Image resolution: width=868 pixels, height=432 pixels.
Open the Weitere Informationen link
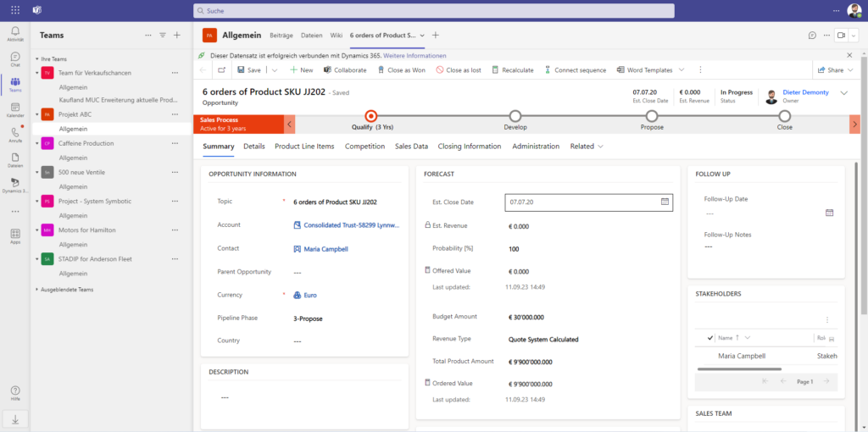click(415, 56)
